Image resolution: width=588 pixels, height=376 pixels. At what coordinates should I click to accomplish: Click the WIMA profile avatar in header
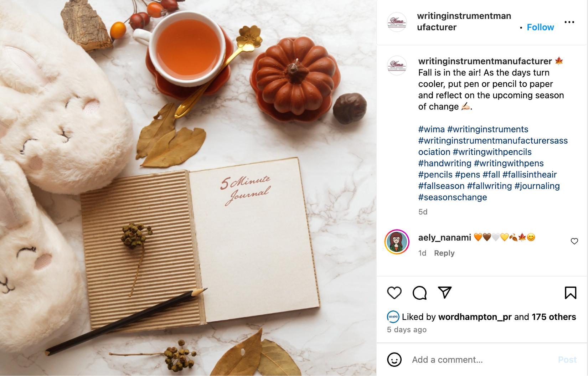(397, 22)
